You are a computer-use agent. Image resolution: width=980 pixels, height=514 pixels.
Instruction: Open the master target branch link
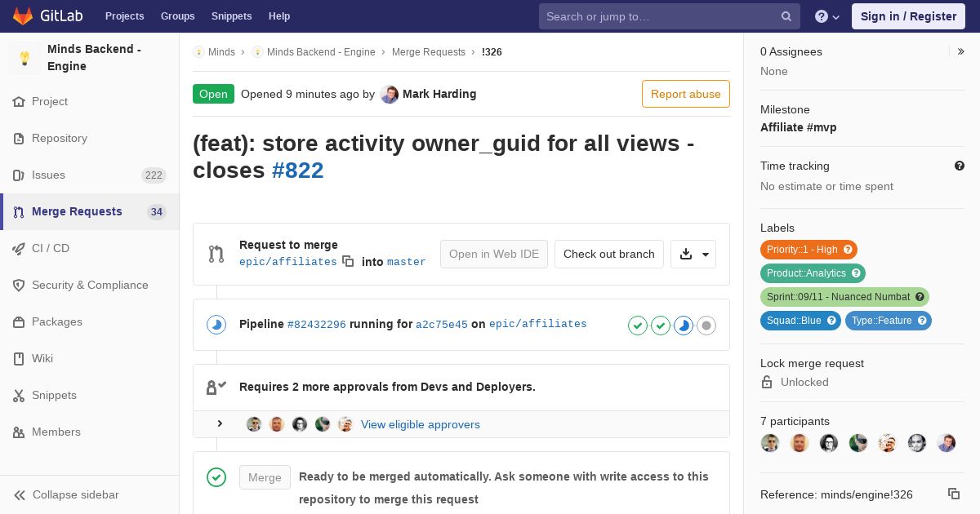[407, 262]
